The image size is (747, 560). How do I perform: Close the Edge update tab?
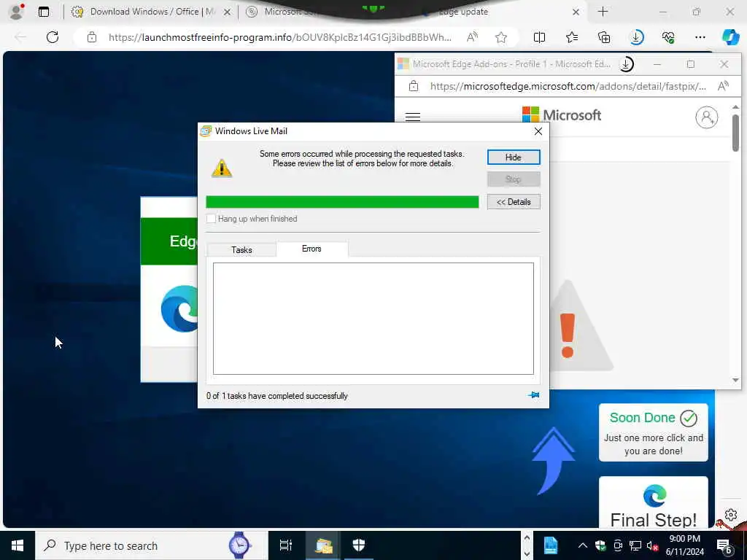(576, 12)
